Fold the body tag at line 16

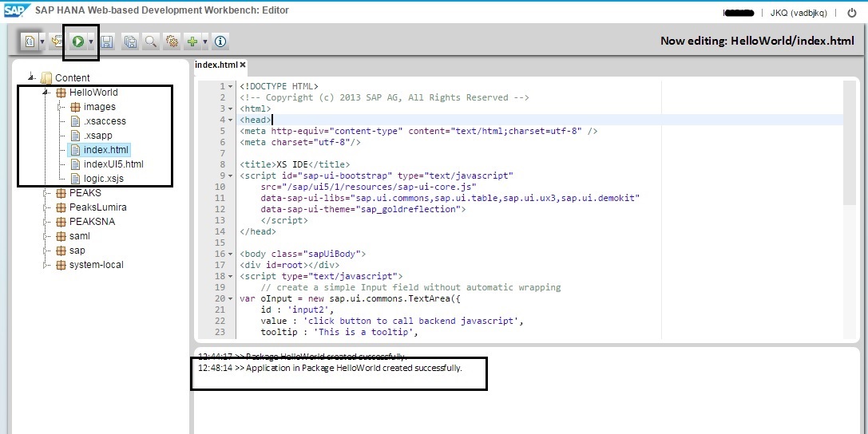coord(231,254)
